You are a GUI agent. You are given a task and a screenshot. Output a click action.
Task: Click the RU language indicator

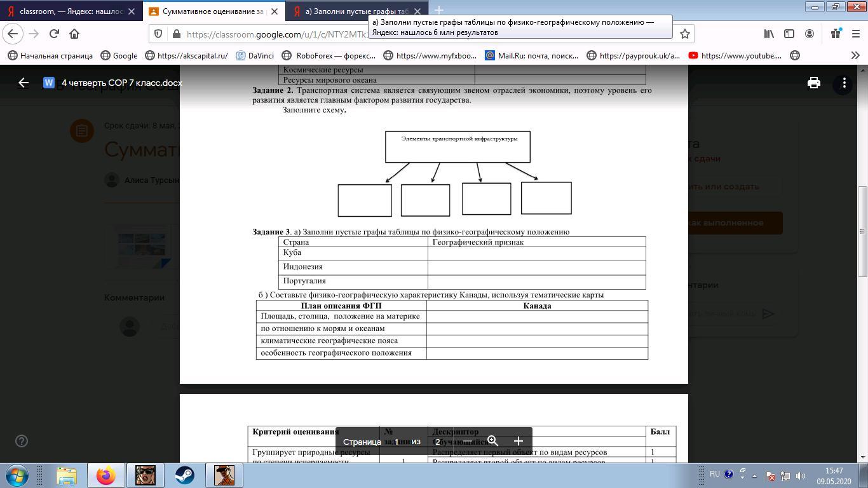click(715, 474)
